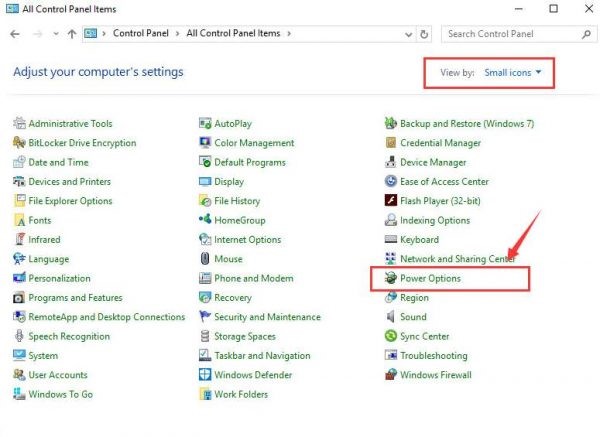
Task: Open the View by Small icons dropdown
Action: (x=512, y=73)
